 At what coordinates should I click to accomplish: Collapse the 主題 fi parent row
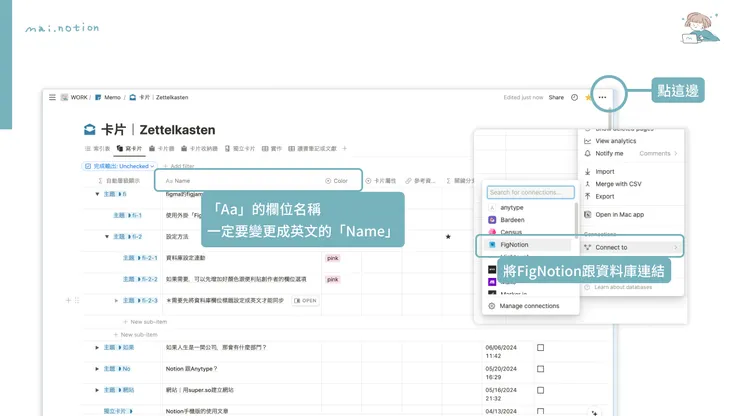[x=97, y=194]
